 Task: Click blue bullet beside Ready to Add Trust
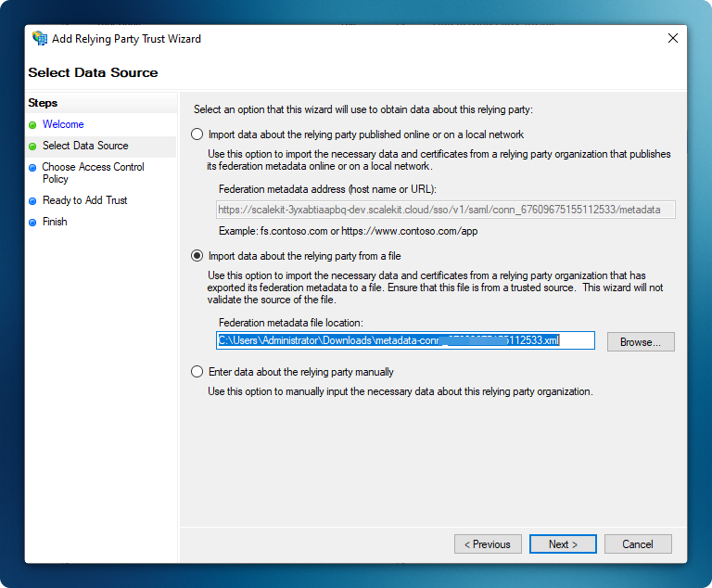pos(32,201)
